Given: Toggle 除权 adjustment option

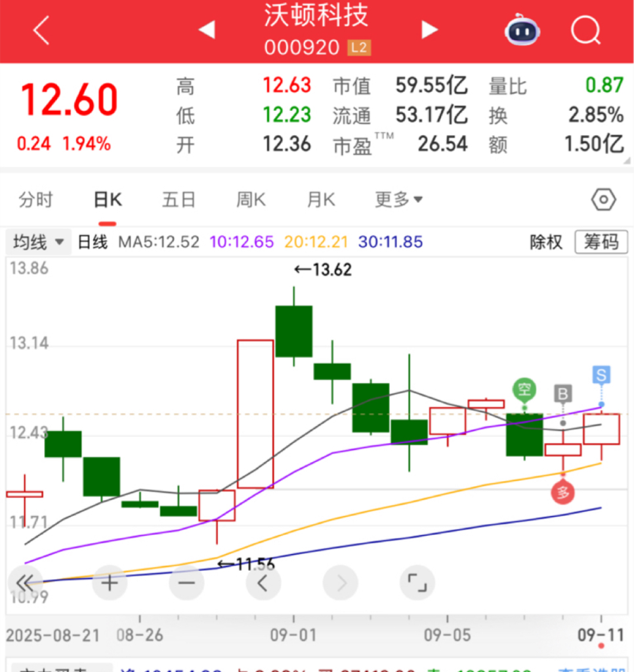Looking at the screenshot, I should (x=545, y=242).
